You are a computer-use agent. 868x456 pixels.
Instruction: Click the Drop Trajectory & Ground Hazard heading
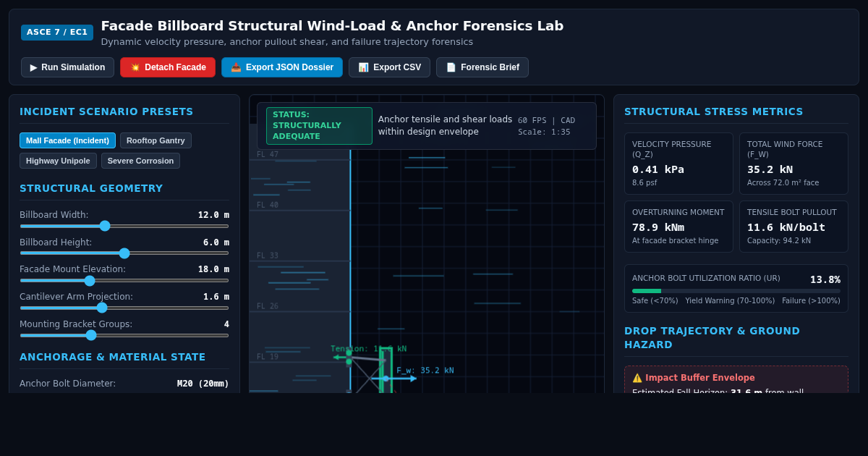(x=712, y=337)
